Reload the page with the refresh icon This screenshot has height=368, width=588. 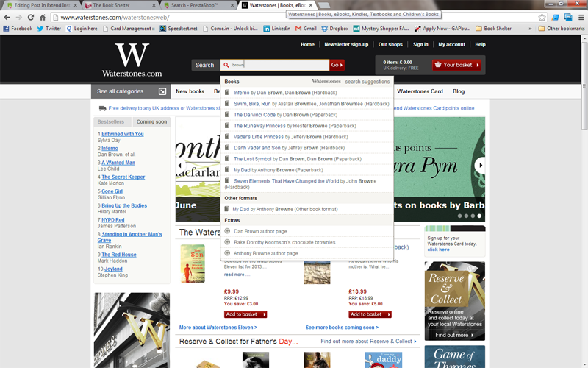click(31, 17)
